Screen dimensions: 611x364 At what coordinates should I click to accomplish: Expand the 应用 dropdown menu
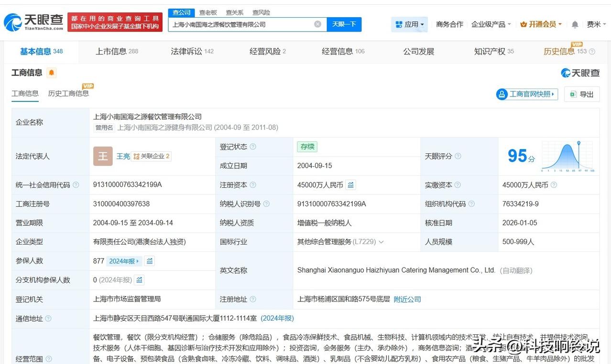click(x=409, y=24)
